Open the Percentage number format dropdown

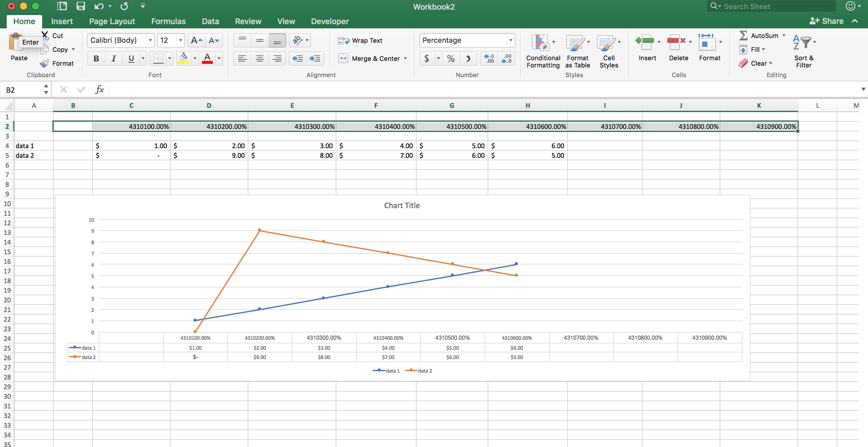[x=511, y=40]
